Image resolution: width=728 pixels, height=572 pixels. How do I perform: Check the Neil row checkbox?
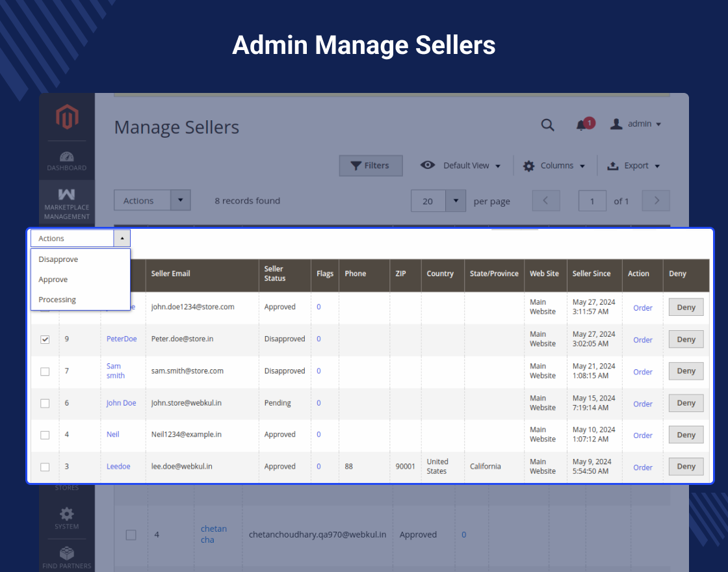[45, 435]
